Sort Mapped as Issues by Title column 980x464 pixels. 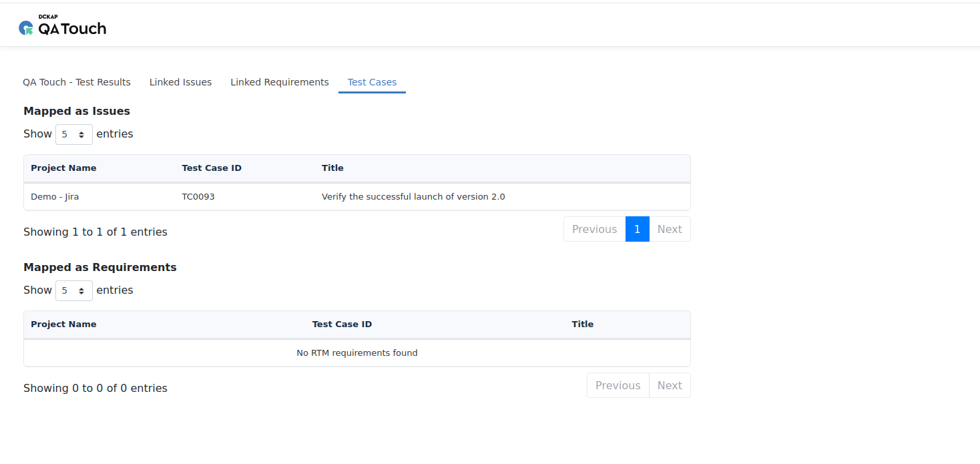pyautogui.click(x=332, y=168)
